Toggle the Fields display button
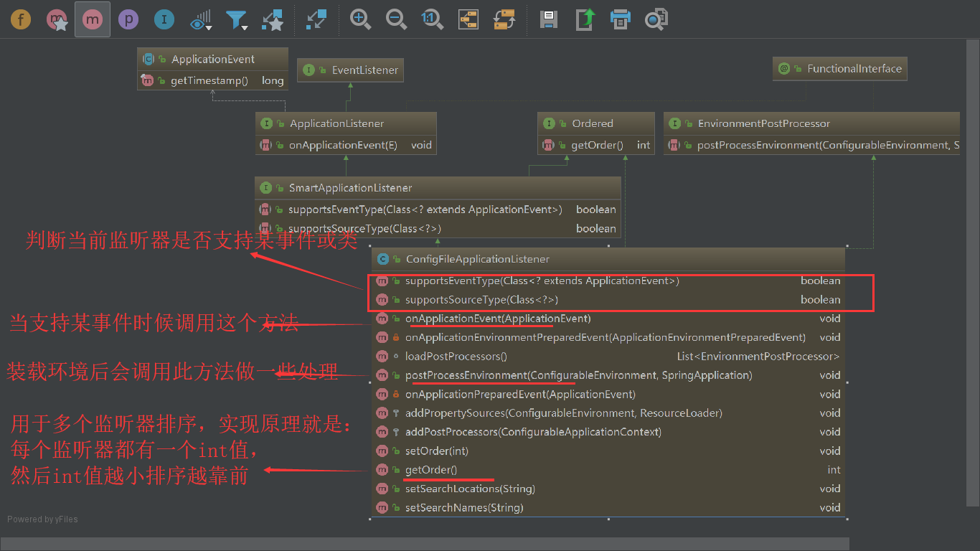The image size is (980, 551). click(21, 19)
